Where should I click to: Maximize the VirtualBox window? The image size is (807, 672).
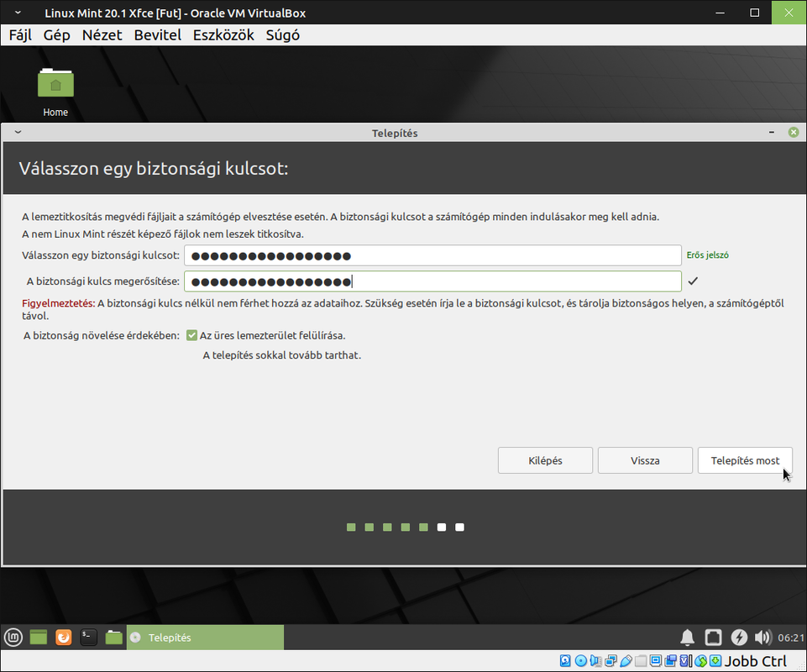click(754, 13)
